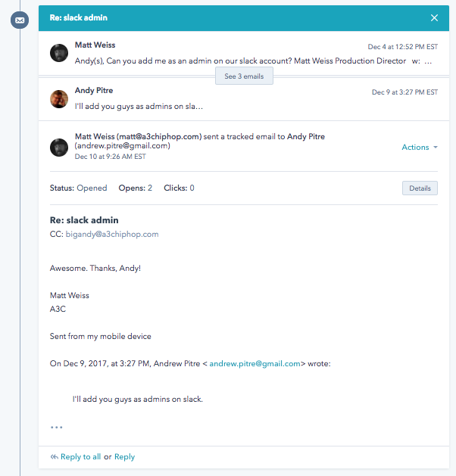Viewport: 456px width, 476px height.
Task: Click the Reply link
Action: pos(124,457)
